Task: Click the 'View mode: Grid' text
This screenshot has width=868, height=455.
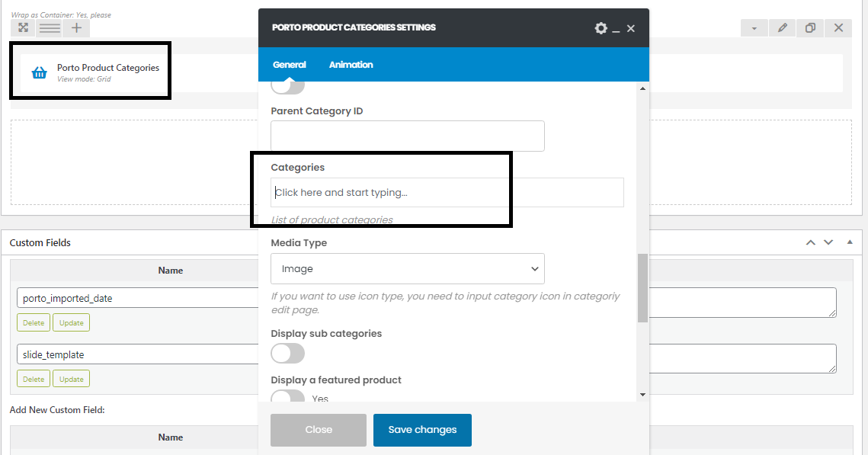Action: coord(84,79)
